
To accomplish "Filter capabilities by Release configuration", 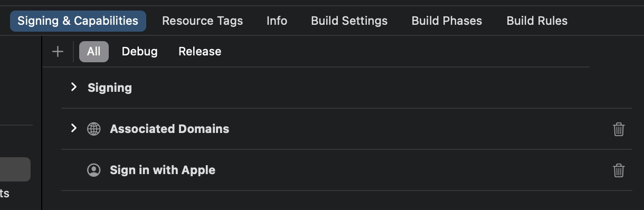I will [200, 52].
